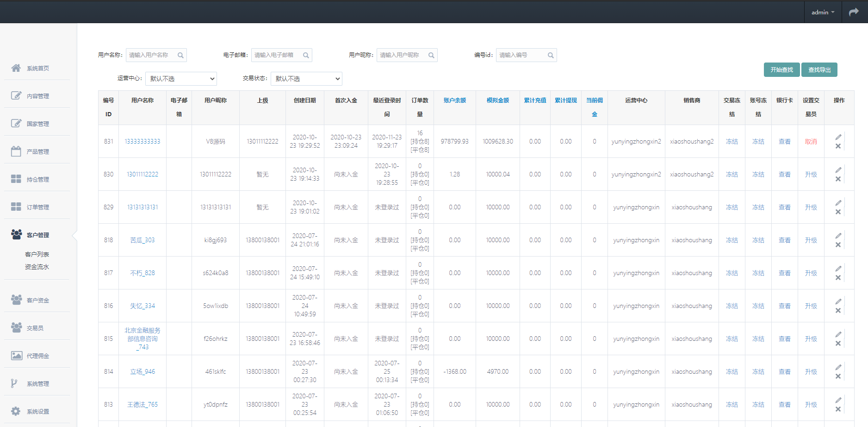Switch to 客户列表 in the sidebar
The width and height of the screenshot is (868, 427).
[x=37, y=254]
